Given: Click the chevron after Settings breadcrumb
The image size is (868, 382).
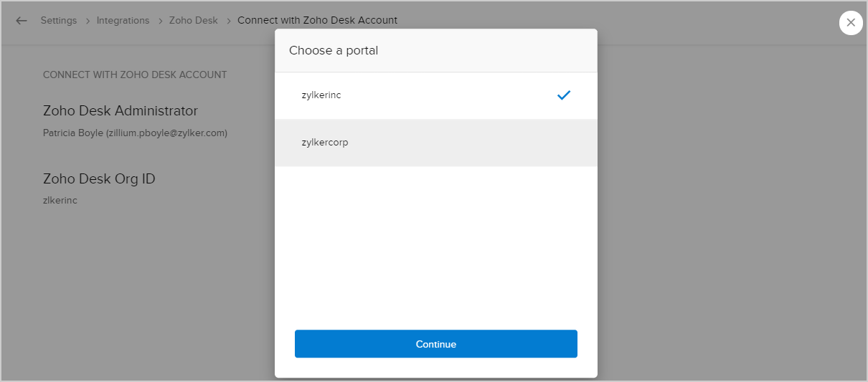Looking at the screenshot, I should [x=87, y=21].
